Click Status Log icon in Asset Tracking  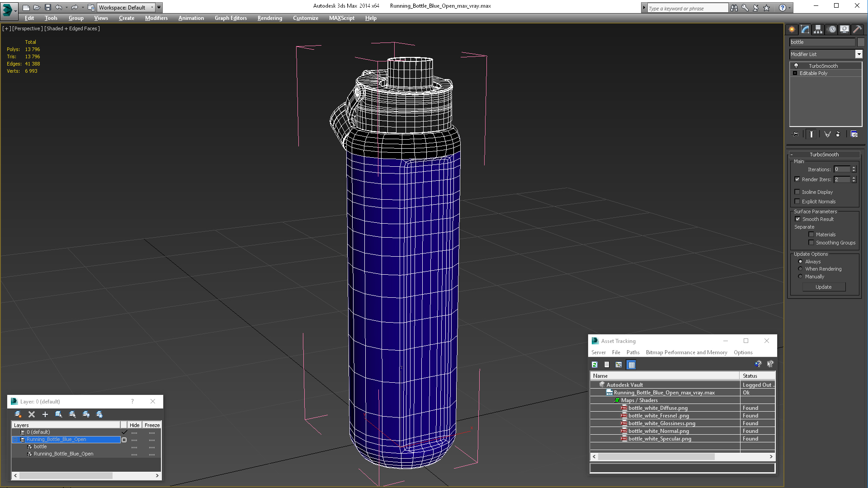click(x=607, y=365)
